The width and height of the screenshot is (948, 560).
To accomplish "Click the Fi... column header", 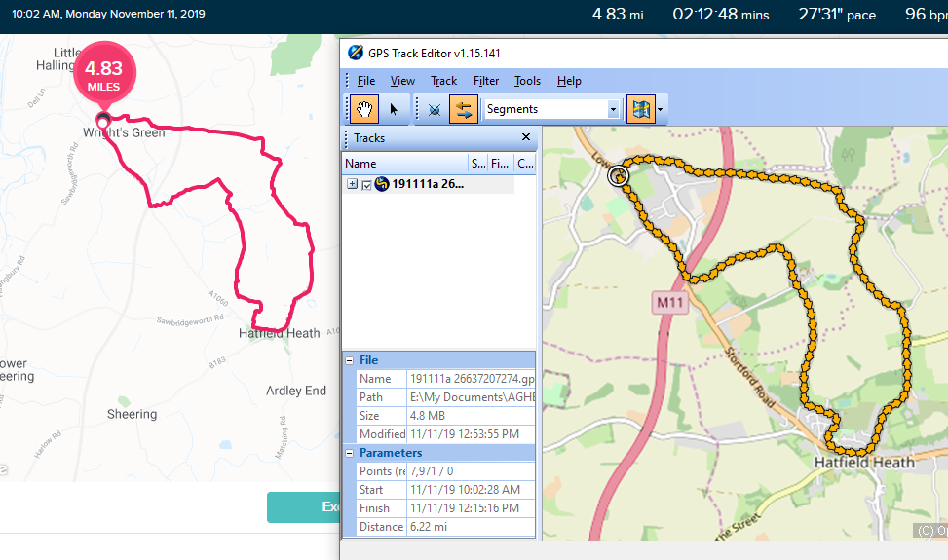I will coord(500,163).
